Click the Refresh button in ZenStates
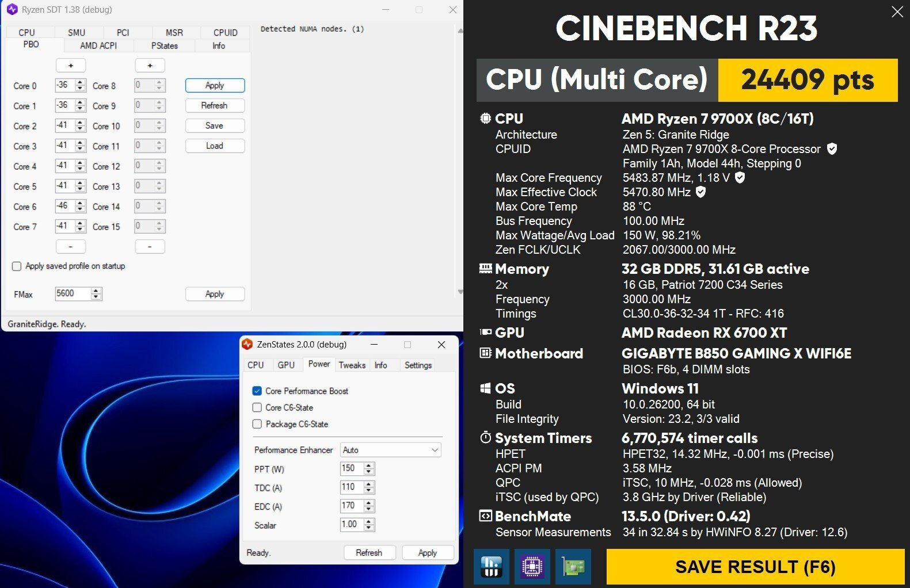Image resolution: width=910 pixels, height=588 pixels. [x=370, y=553]
